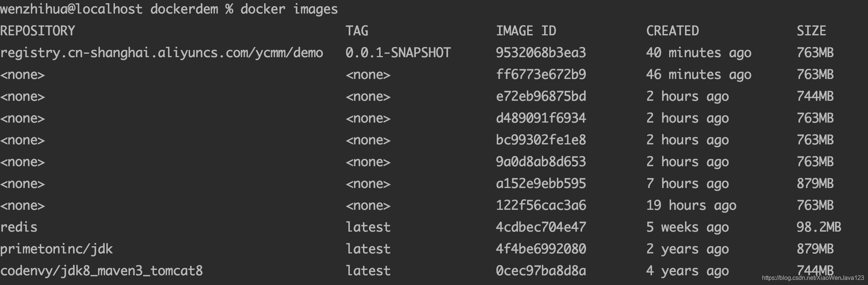Click image ID bc99302fe1e8
Screen dimensions: 868x285
pos(541,140)
